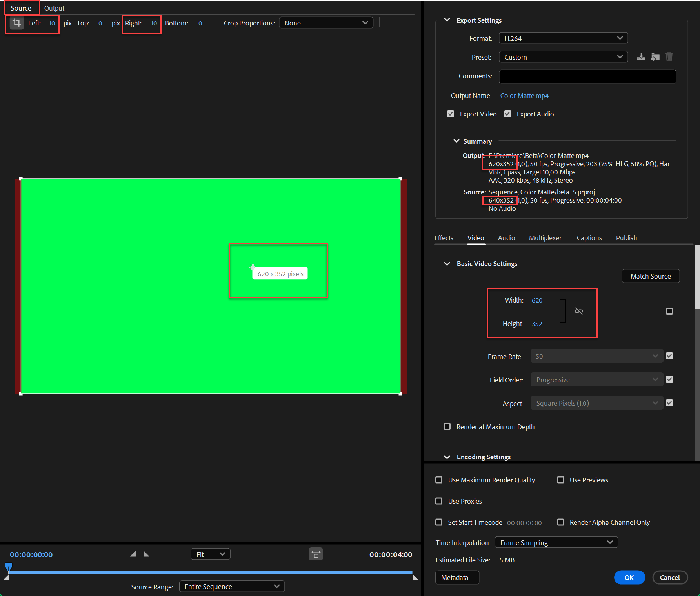Change Time Interpolation from Frame Sampling
Viewport: 700px width, 596px height.
point(556,542)
